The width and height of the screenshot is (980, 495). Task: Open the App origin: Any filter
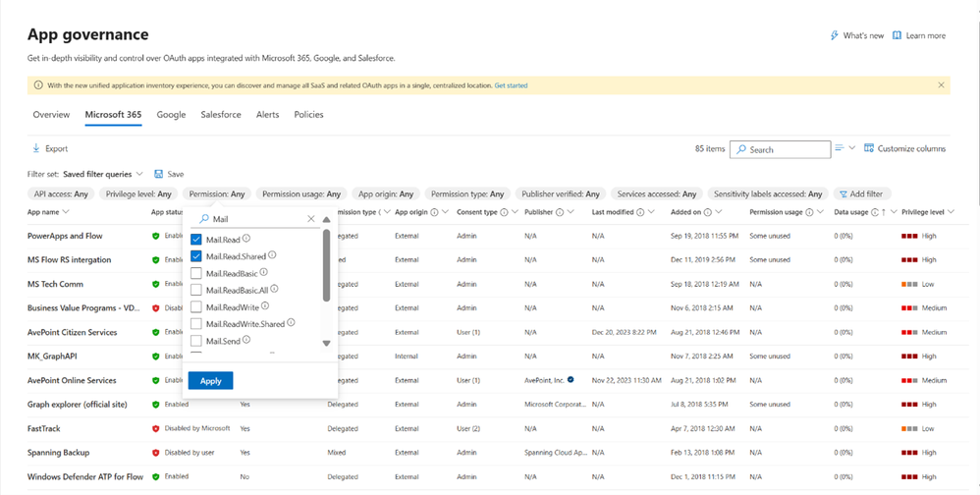[x=386, y=193]
